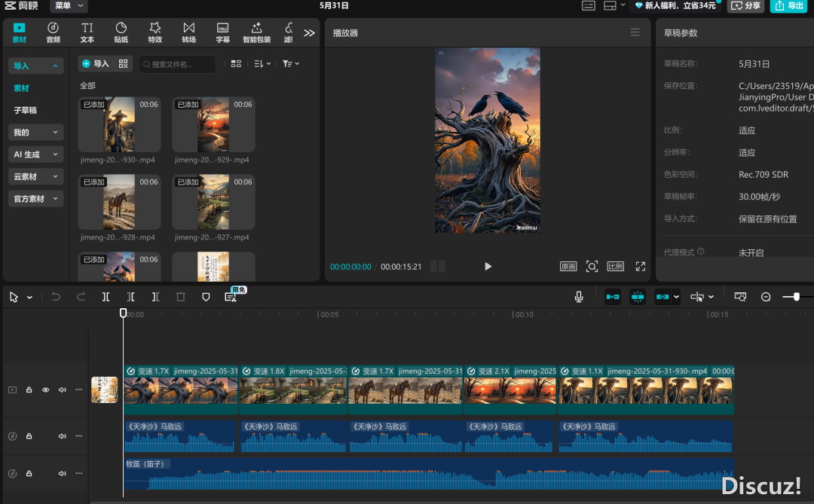Click the timeline zoom slider handle

coord(796,297)
